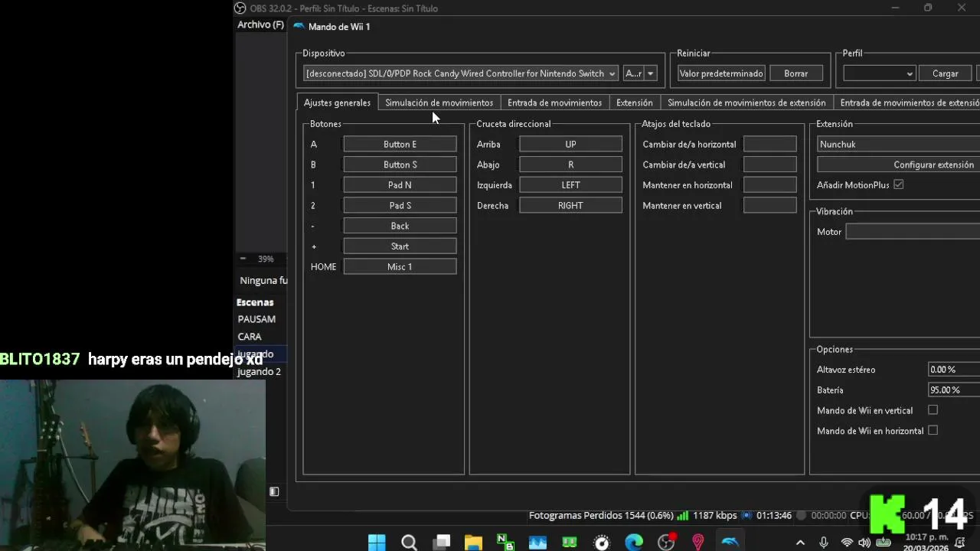Screen dimensions: 980x551
Task: Open Task View on the taskbar
Action: click(441, 543)
